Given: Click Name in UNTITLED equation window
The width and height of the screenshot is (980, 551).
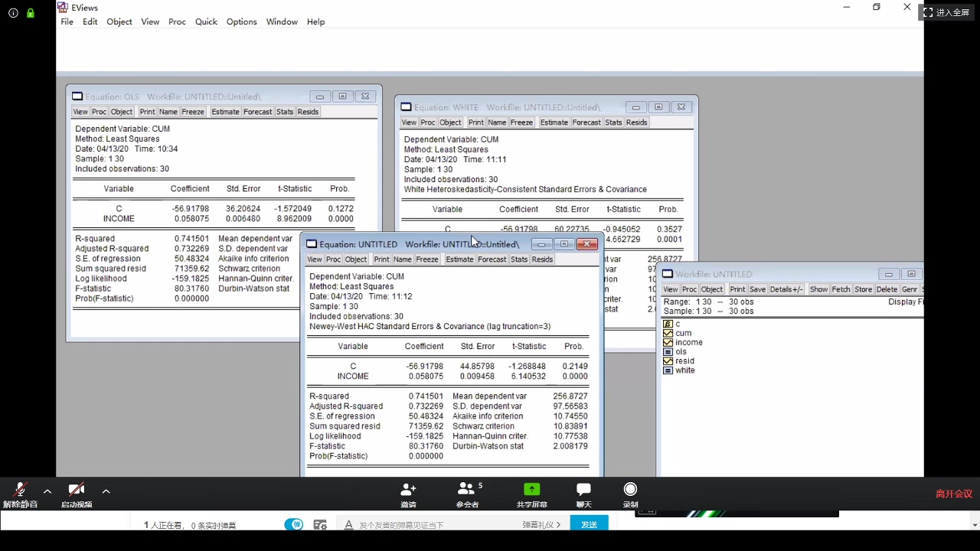Looking at the screenshot, I should tap(403, 259).
